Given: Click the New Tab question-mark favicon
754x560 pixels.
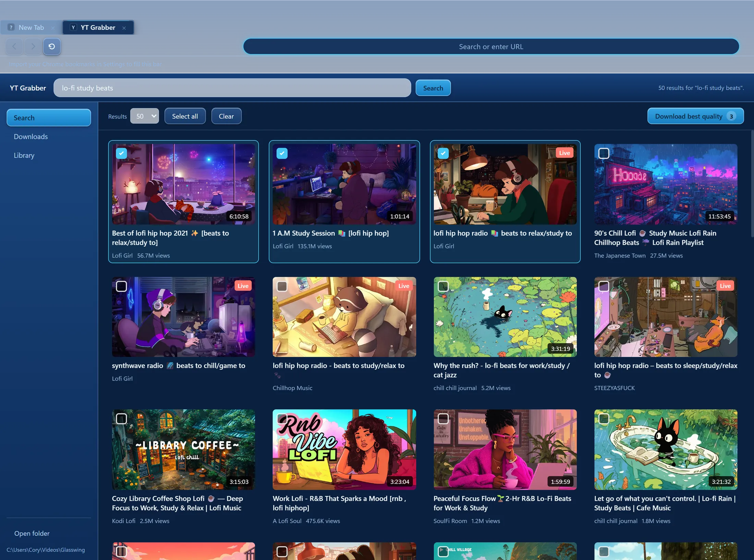Looking at the screenshot, I should coord(11,27).
